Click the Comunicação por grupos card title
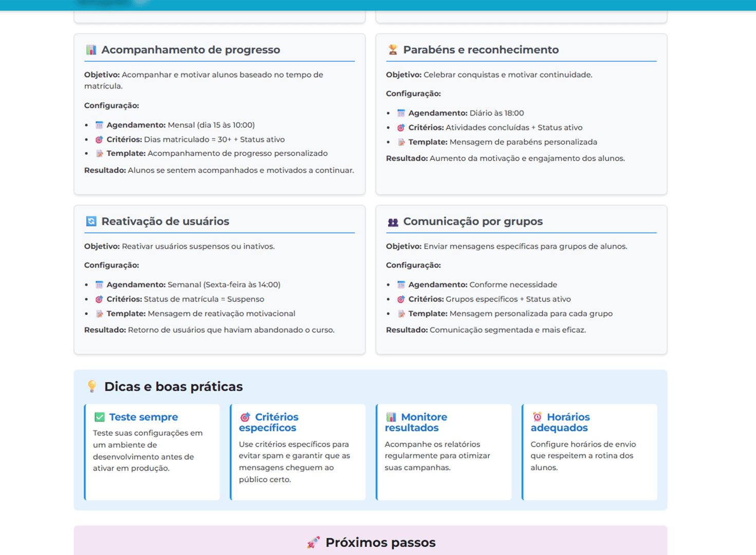The width and height of the screenshot is (756, 555). click(473, 221)
